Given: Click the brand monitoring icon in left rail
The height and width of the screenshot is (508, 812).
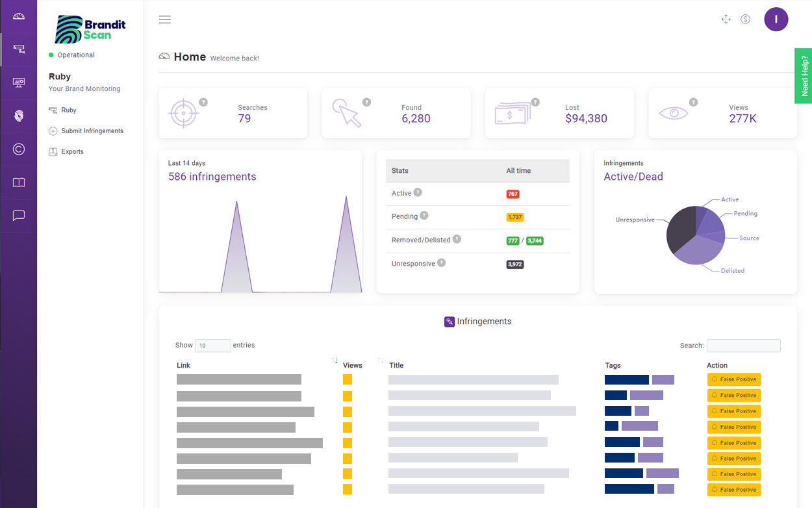Looking at the screenshot, I should pyautogui.click(x=18, y=49).
